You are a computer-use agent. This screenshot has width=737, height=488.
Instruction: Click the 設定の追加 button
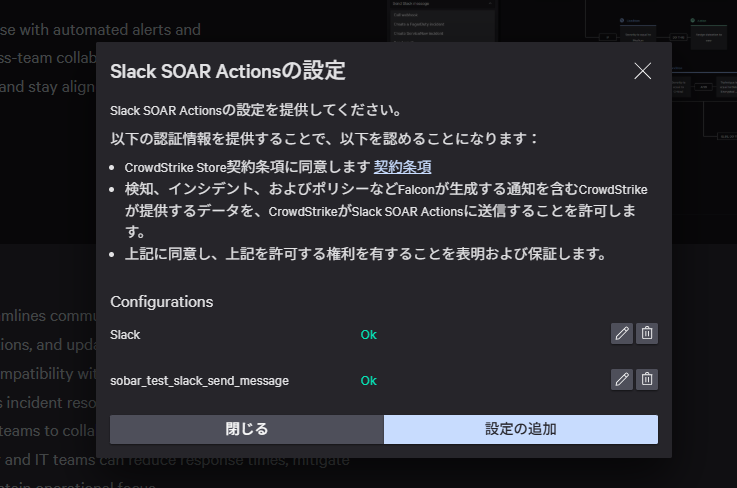[521, 429]
